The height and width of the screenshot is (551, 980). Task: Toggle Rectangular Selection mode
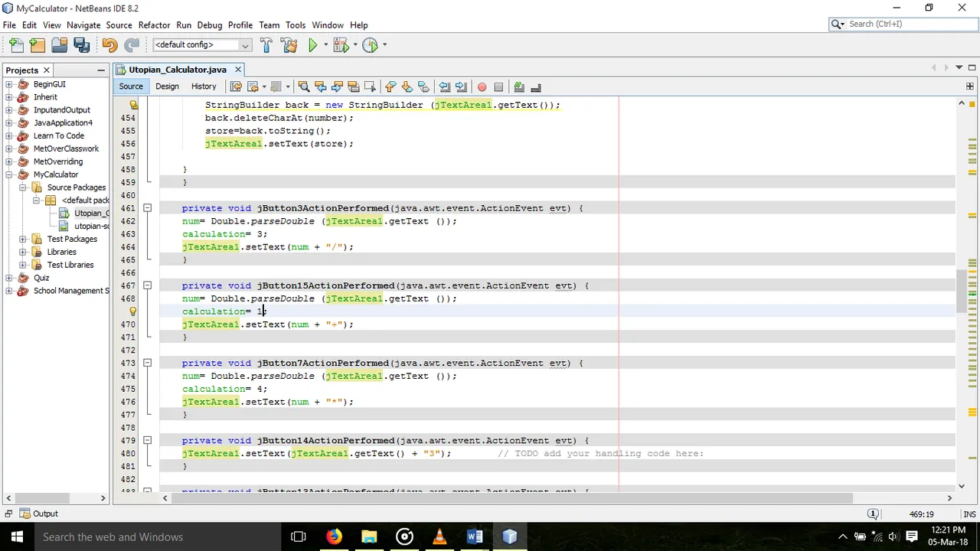(x=371, y=86)
